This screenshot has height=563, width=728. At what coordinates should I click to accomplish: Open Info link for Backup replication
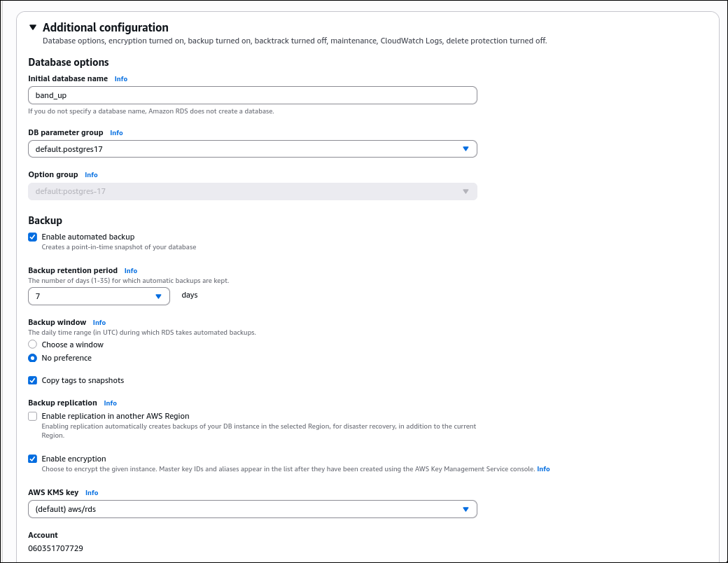[110, 403]
